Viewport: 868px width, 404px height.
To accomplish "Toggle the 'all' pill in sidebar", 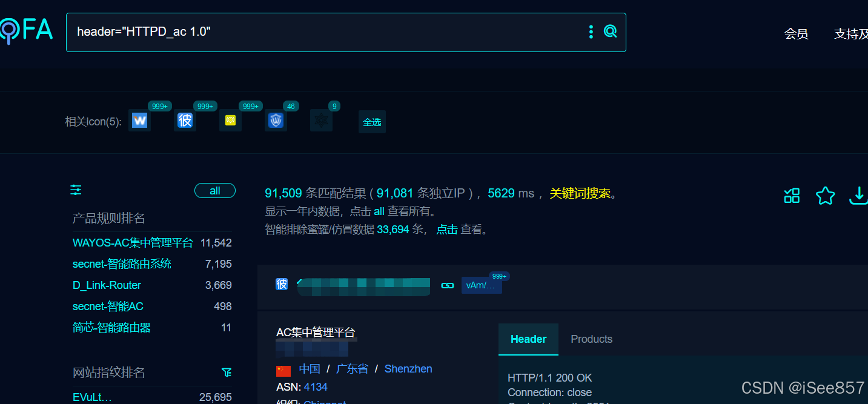I will [215, 191].
